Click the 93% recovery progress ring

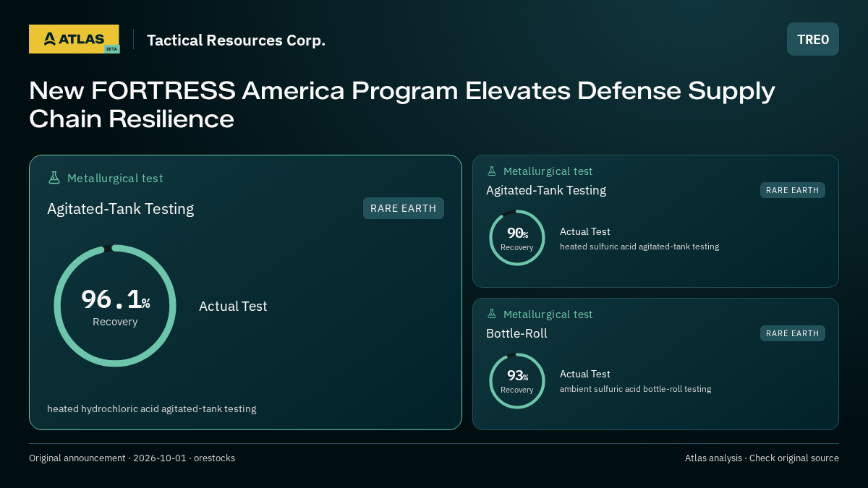point(517,381)
